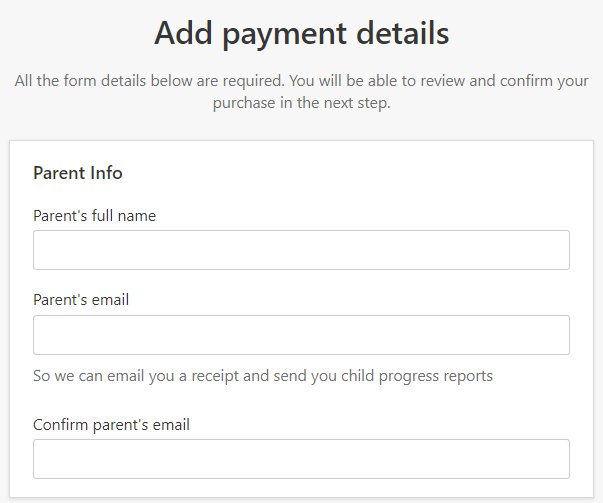Click the word "payment" in the main title

point(285,35)
